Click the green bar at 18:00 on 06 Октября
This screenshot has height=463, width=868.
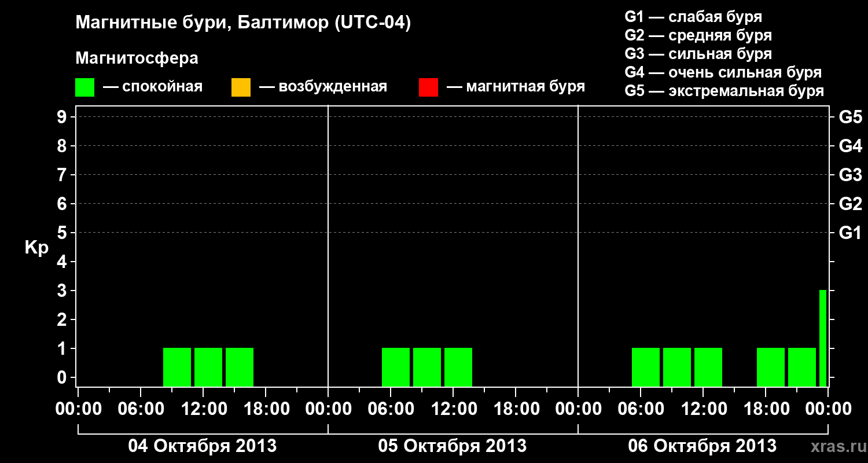click(771, 367)
